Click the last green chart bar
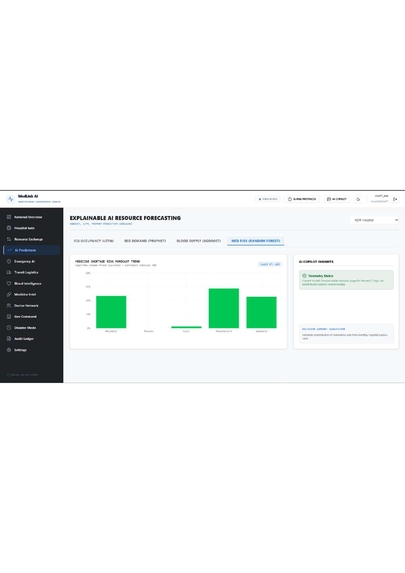This screenshot has width=405, height=573. (x=261, y=312)
